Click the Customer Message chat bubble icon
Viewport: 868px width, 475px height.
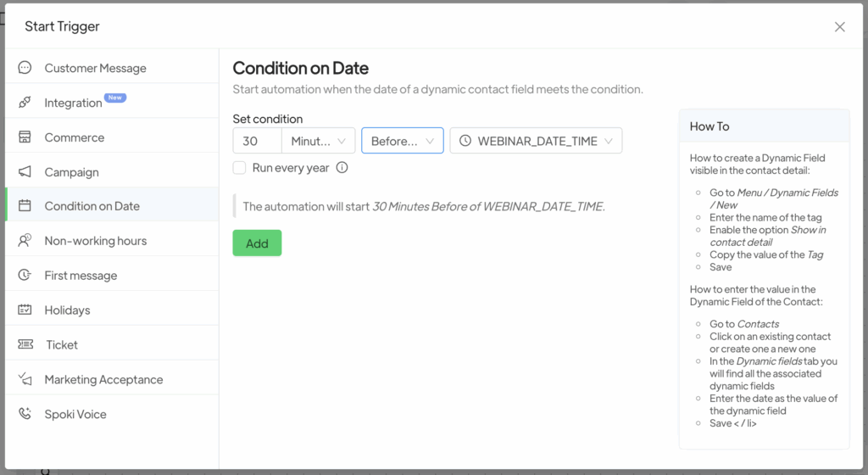[x=25, y=68]
